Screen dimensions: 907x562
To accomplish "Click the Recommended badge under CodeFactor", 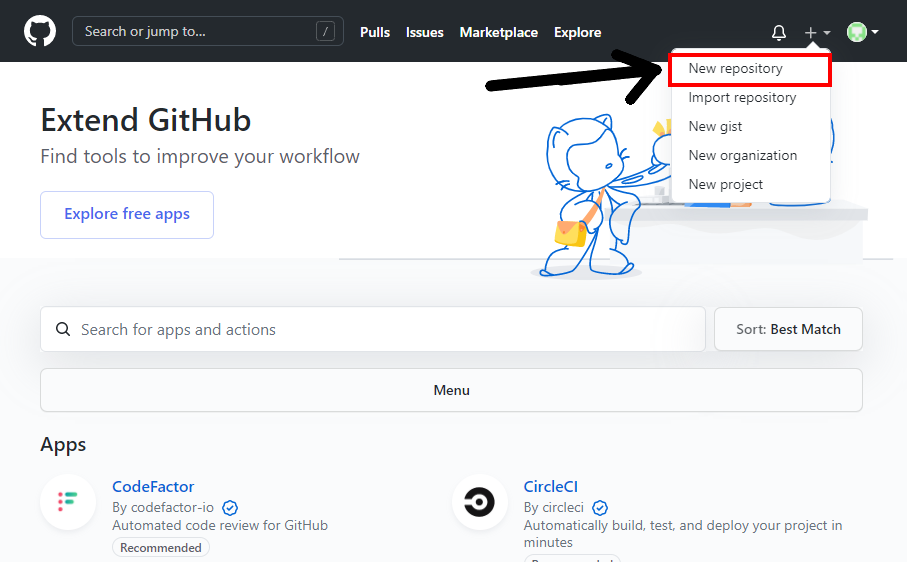I will coord(161,548).
